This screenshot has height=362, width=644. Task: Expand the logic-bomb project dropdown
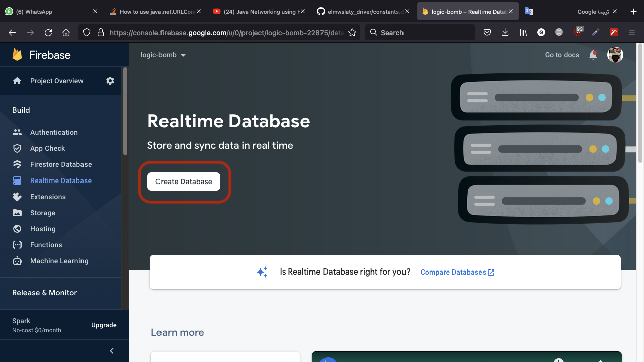coord(164,55)
